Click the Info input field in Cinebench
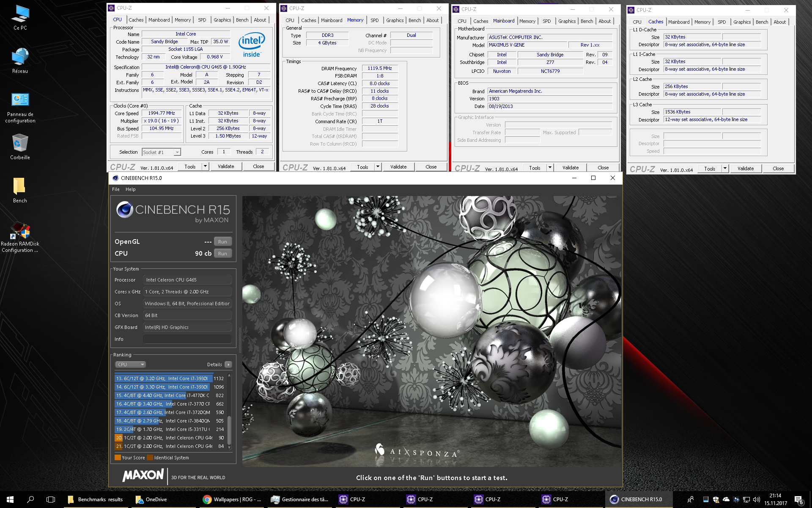The width and height of the screenshot is (812, 508). pos(187,339)
